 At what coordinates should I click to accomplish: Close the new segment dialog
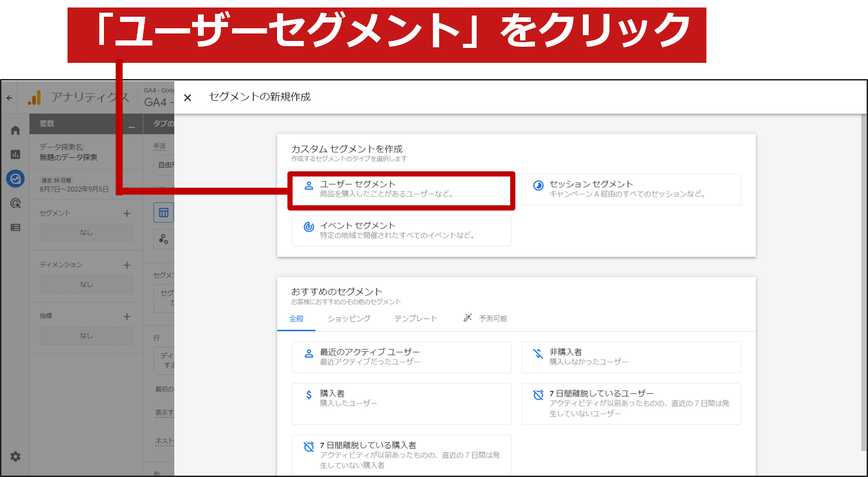tap(188, 97)
